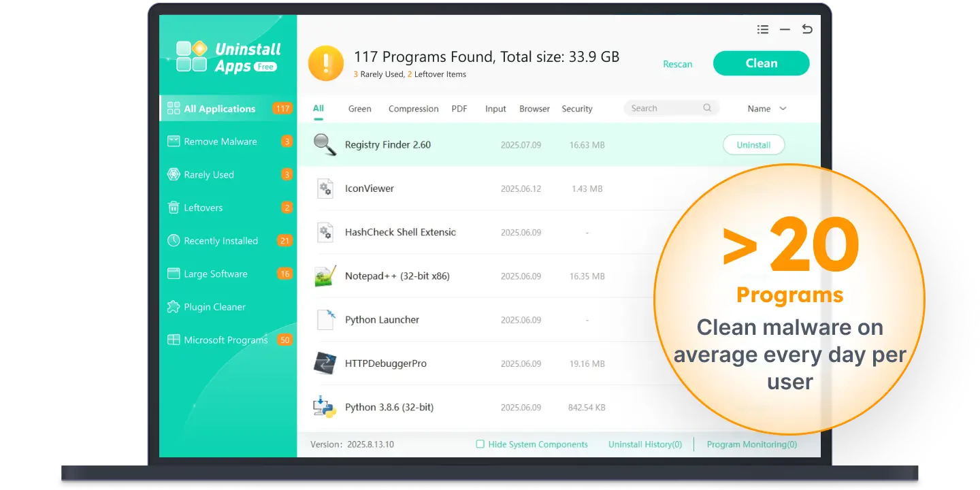Click the 117 badge beside All Applications
Viewport: 980px width, 490px height.
282,108
